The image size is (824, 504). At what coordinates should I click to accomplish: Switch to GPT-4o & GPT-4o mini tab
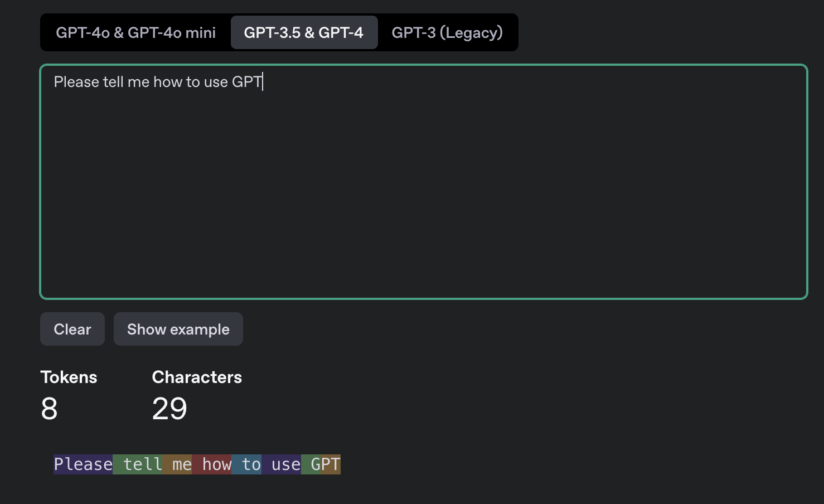pyautogui.click(x=135, y=32)
